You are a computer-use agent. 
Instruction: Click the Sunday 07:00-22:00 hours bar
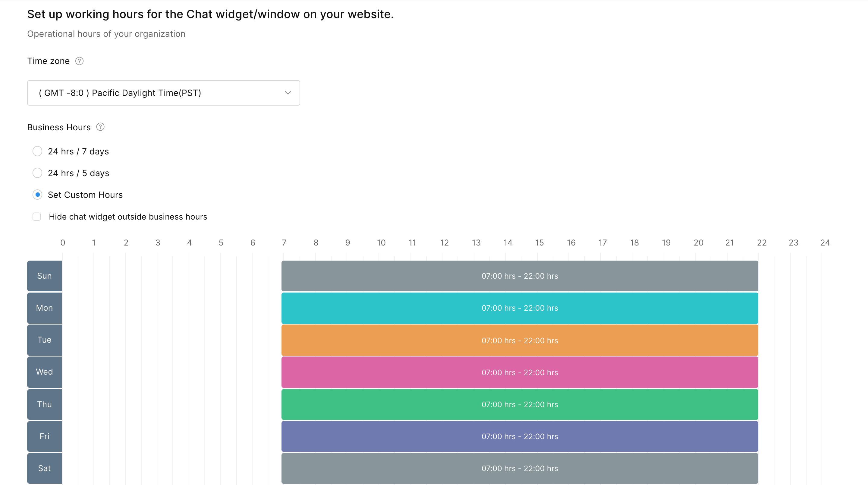point(520,276)
